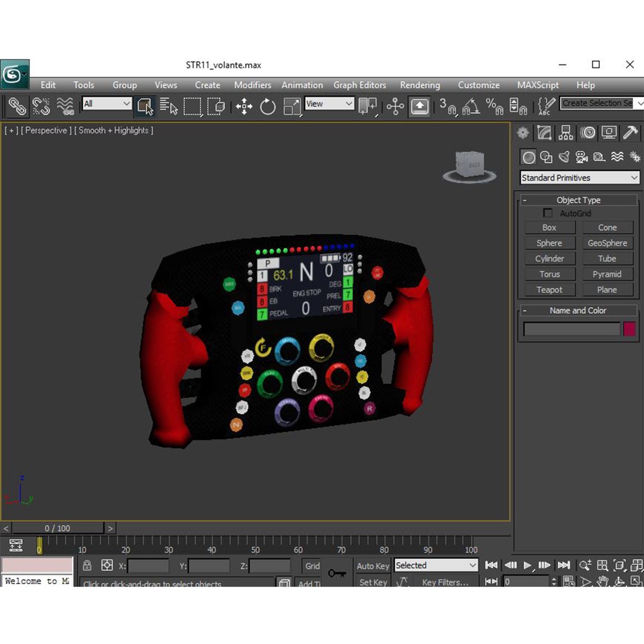The width and height of the screenshot is (644, 644).
Task: Activate the Select and Scale tool
Action: coord(292,106)
